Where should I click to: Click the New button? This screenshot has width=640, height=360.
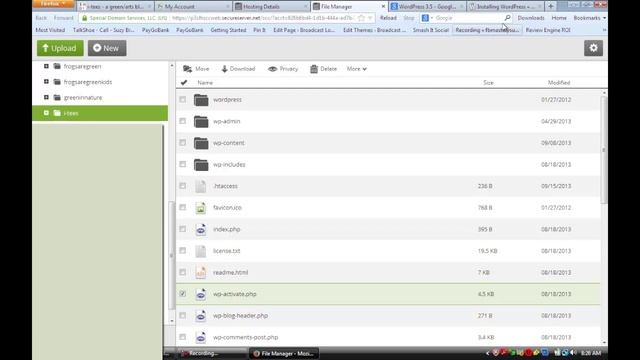pos(107,48)
